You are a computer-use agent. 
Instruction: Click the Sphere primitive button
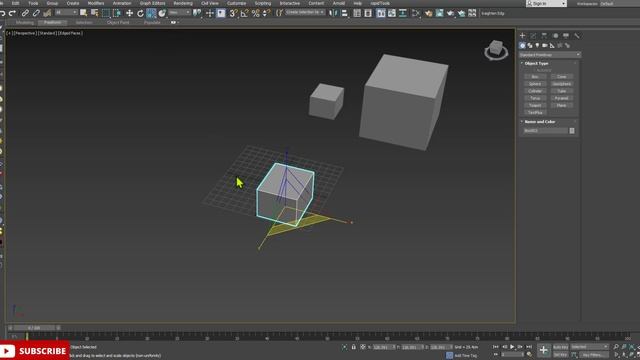point(535,84)
